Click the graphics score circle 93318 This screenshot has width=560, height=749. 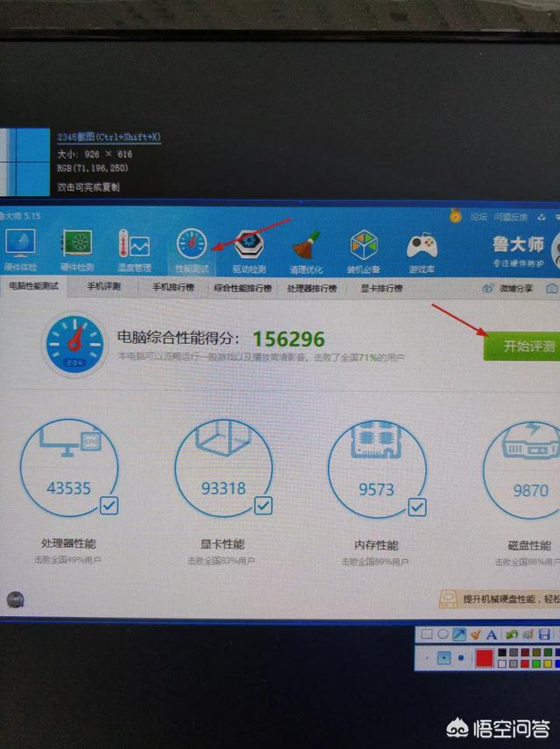tap(223, 468)
